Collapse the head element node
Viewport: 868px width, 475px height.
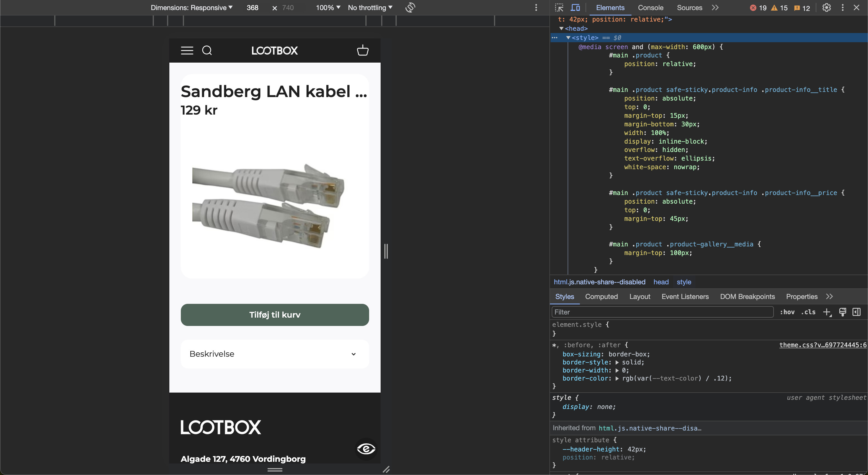click(561, 29)
